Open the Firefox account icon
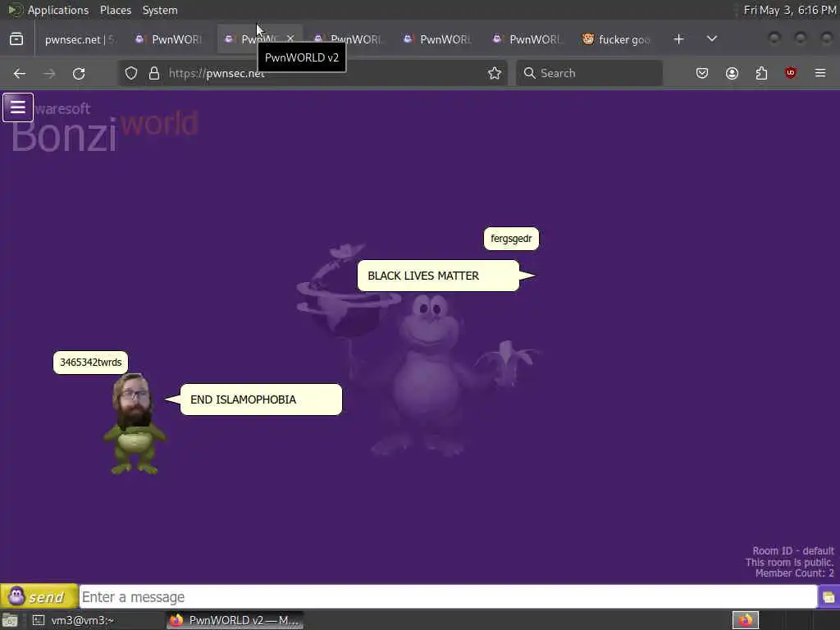The width and height of the screenshot is (840, 630). [x=732, y=73]
